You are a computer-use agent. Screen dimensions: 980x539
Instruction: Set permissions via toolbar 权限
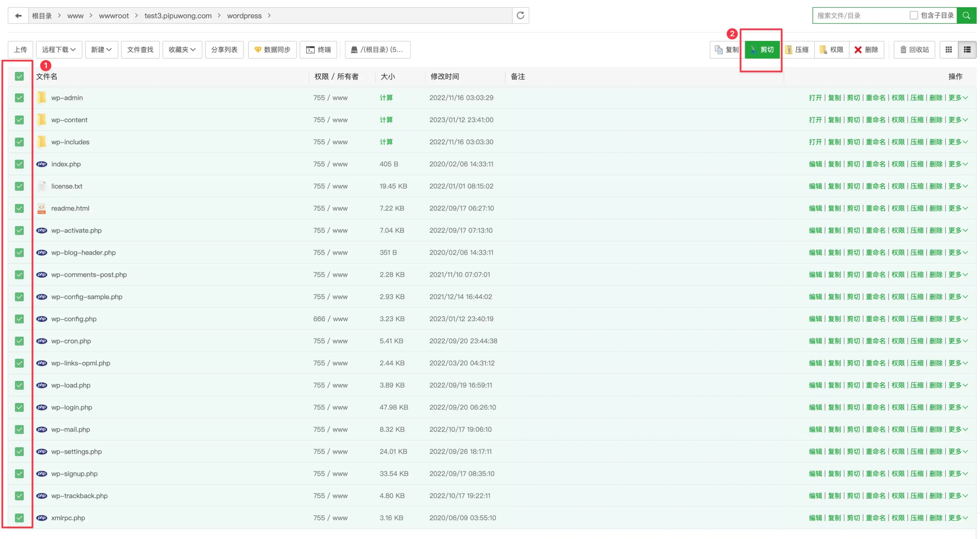[831, 50]
